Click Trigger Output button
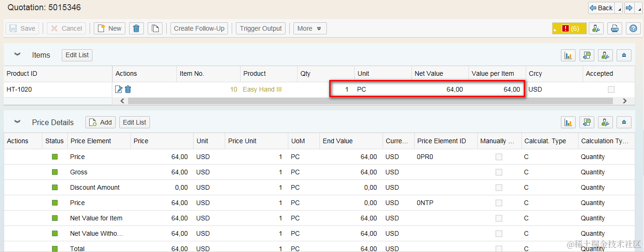 [x=261, y=28]
